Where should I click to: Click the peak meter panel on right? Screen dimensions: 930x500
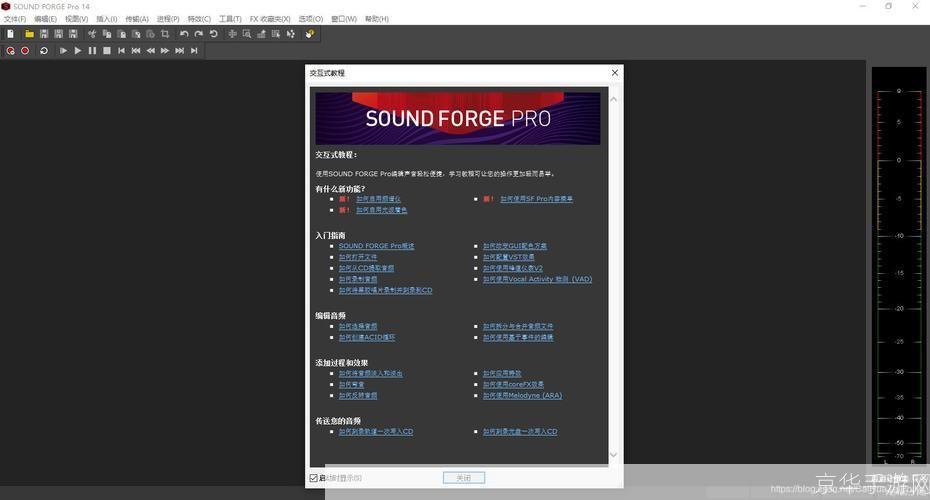tap(900, 266)
